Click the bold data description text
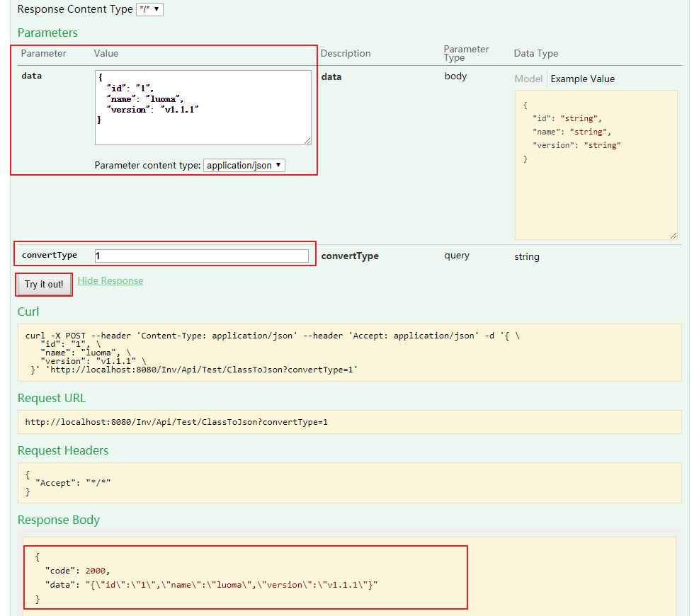 coord(331,77)
